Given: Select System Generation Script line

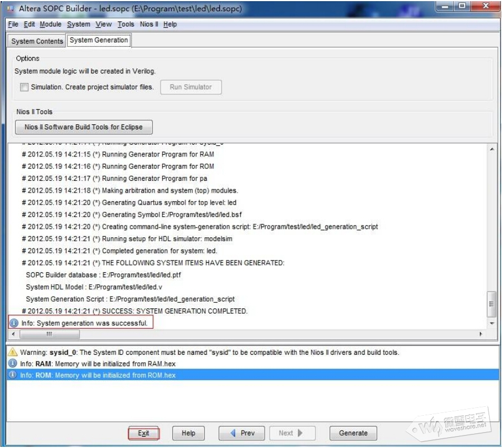Looking at the screenshot, I should pyautogui.click(x=130, y=299).
